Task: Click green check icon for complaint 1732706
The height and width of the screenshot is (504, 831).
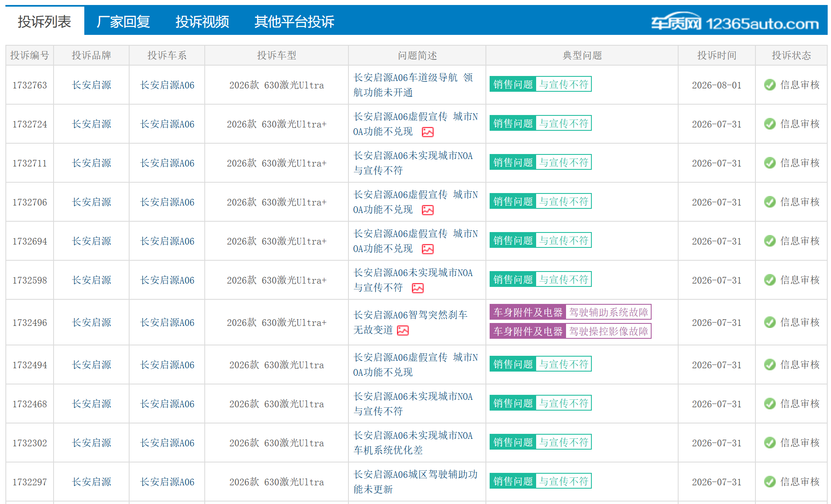Action: [770, 202]
